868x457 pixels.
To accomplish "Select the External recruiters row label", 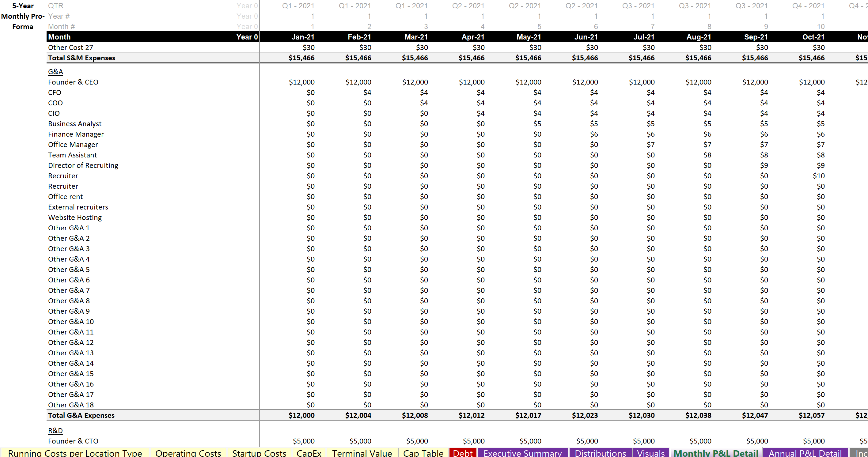I will pyautogui.click(x=78, y=207).
